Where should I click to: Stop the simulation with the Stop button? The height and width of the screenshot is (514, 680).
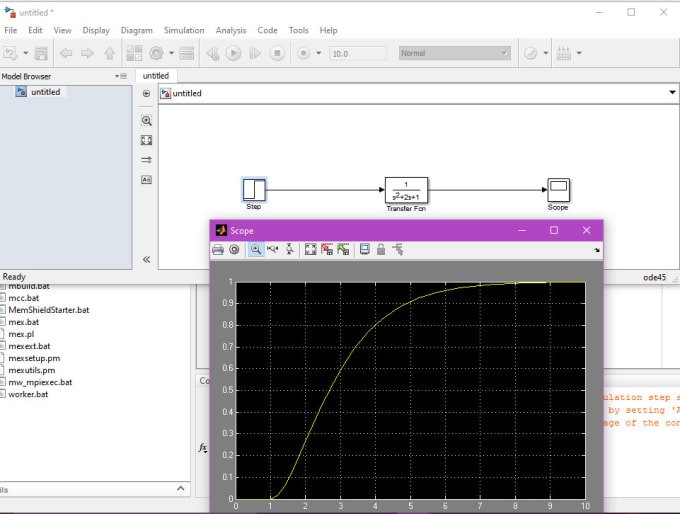click(277, 53)
